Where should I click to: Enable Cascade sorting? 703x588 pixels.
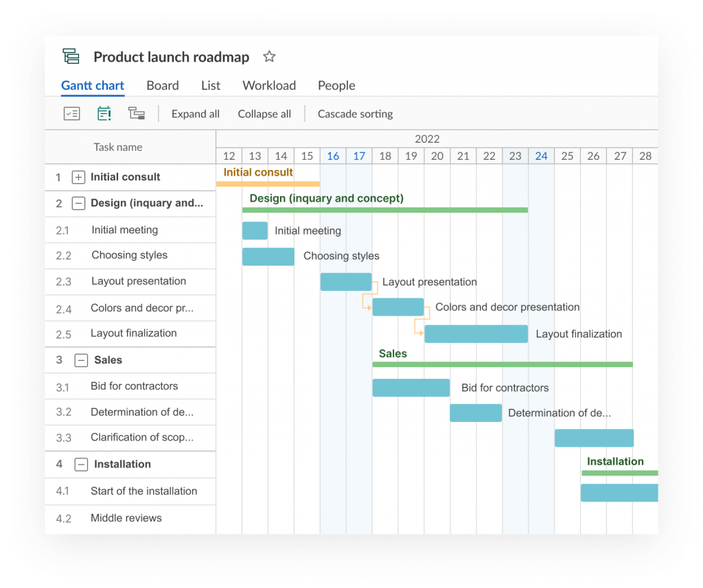point(355,113)
